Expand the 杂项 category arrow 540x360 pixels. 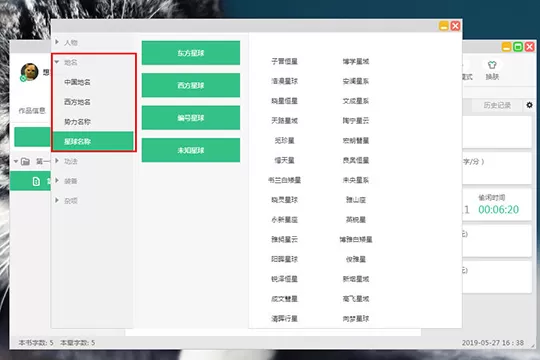pyautogui.click(x=57, y=200)
